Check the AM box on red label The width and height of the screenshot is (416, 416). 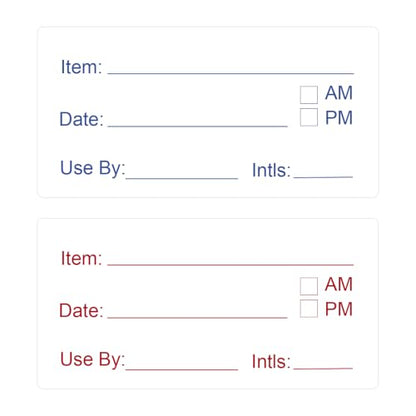click(309, 286)
